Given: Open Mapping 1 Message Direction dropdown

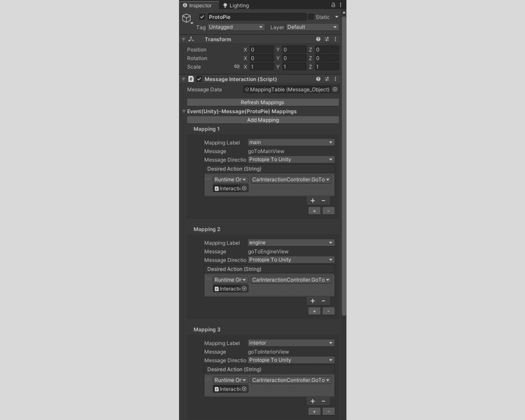Looking at the screenshot, I should [291, 159].
